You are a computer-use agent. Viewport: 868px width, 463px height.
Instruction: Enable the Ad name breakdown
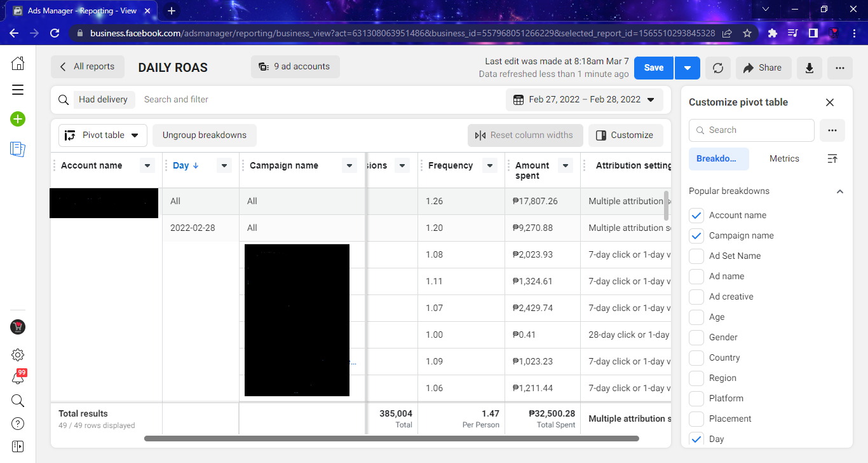point(696,277)
